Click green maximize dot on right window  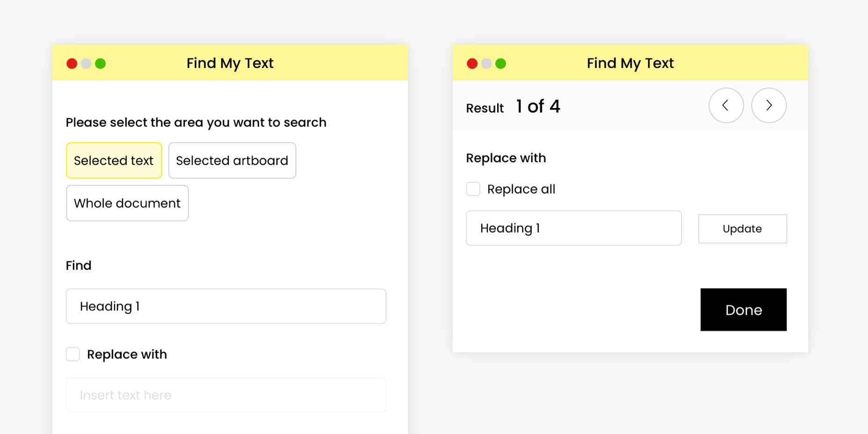click(x=501, y=64)
